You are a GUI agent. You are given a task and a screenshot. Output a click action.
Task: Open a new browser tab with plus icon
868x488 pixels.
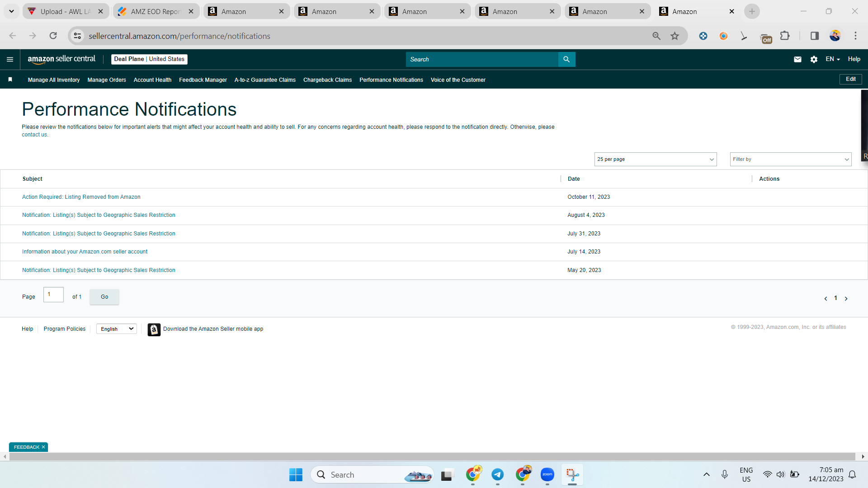pos(752,11)
